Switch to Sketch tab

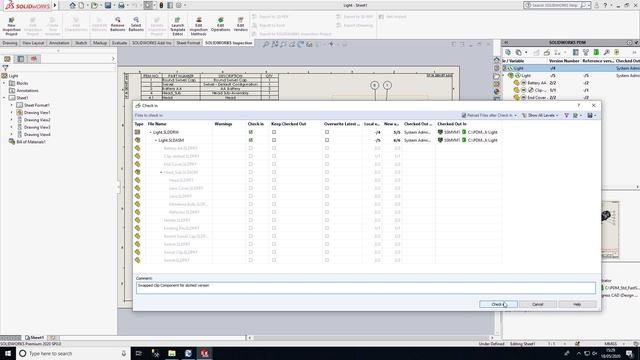coord(81,43)
